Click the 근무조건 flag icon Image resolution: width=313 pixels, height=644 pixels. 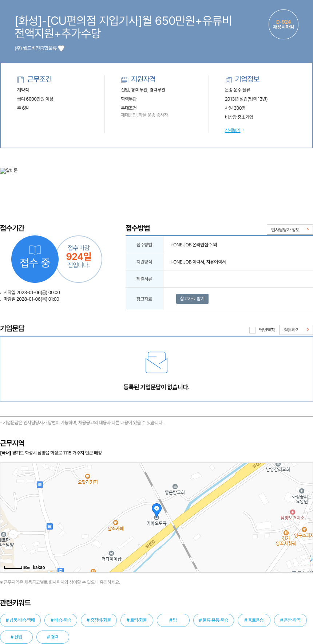coord(20,79)
